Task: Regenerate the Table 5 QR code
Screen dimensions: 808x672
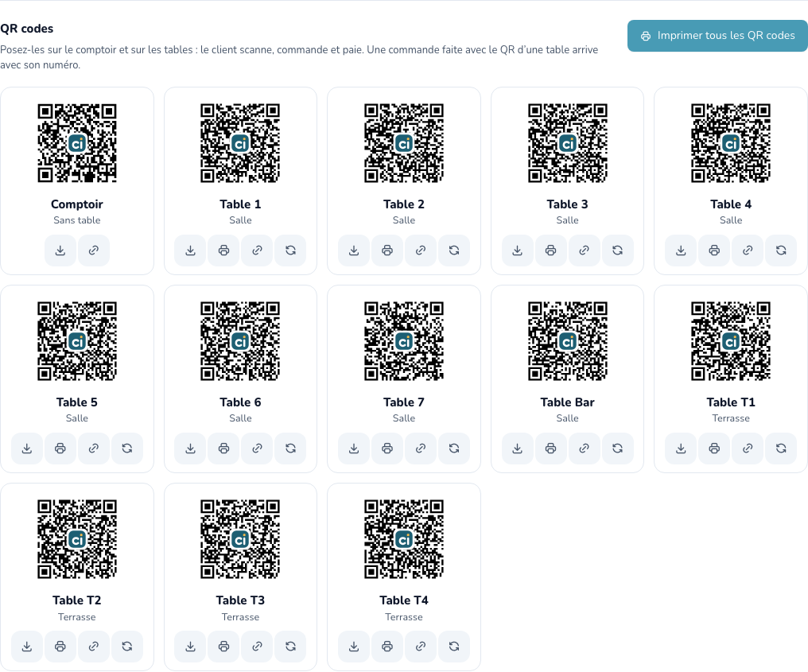Action: pos(126,449)
